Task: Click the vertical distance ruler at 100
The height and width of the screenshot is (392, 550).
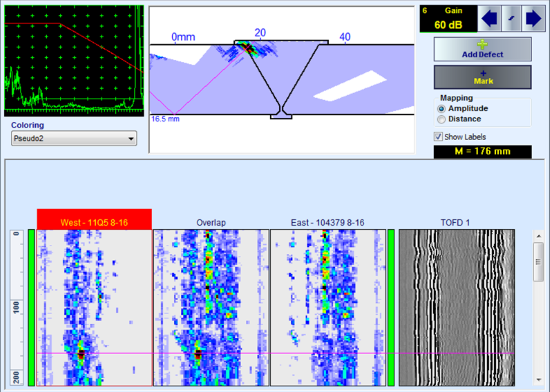Action: click(x=16, y=307)
